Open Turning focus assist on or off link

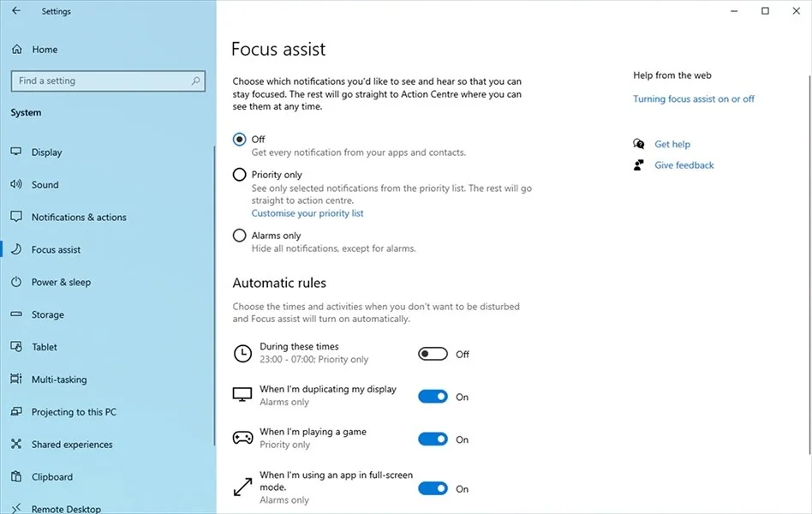tap(694, 99)
